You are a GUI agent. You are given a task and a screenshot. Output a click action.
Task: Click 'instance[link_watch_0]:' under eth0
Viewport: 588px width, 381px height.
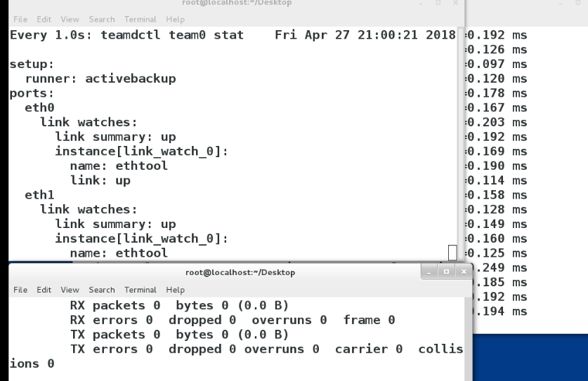[142, 152]
